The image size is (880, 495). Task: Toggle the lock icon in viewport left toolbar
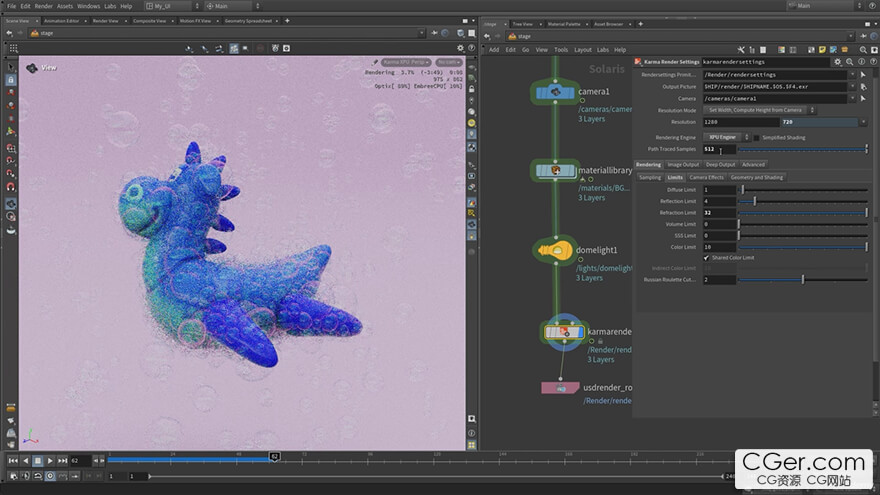pos(10,80)
